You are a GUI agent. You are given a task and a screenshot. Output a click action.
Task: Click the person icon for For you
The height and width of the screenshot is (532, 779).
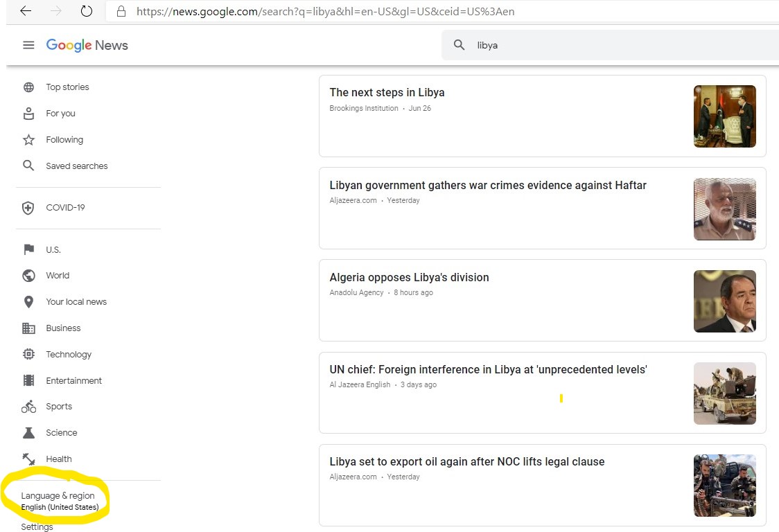[29, 114]
